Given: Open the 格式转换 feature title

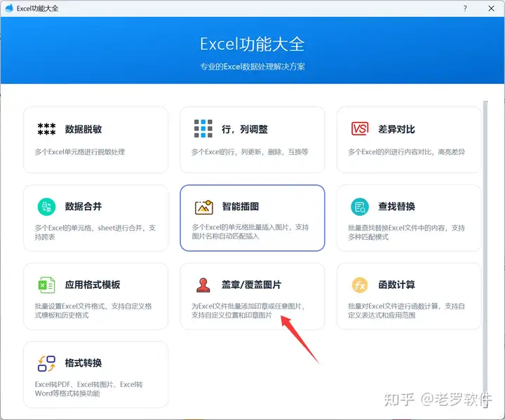Looking at the screenshot, I should [x=83, y=363].
